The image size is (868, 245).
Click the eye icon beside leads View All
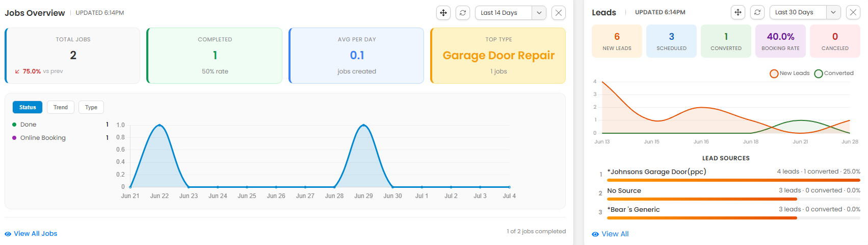[x=595, y=234]
